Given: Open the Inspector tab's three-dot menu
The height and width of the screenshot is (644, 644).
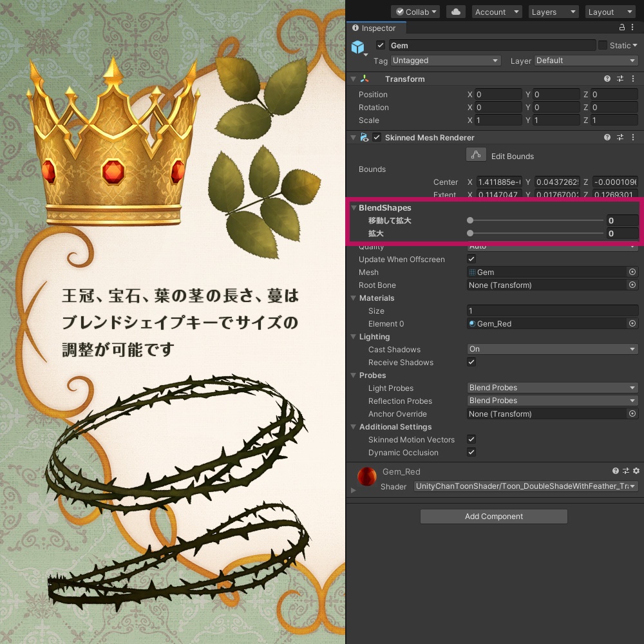Looking at the screenshot, I should pyautogui.click(x=632, y=28).
